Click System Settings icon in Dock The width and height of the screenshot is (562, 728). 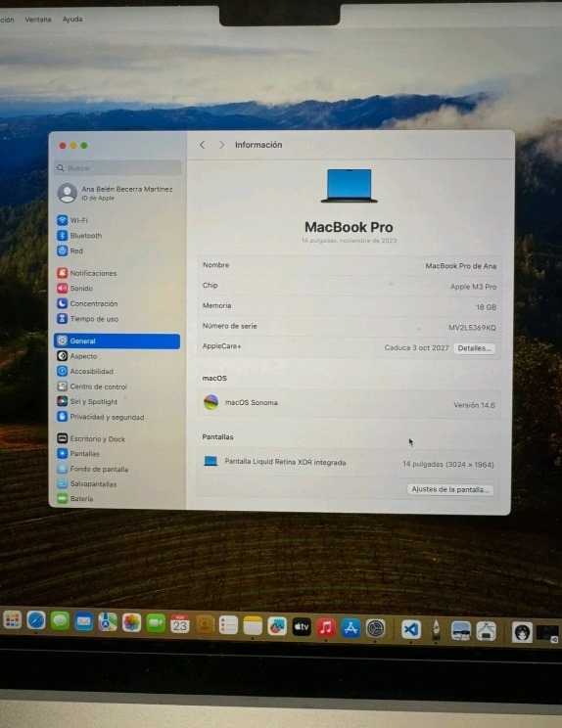pos(375,629)
